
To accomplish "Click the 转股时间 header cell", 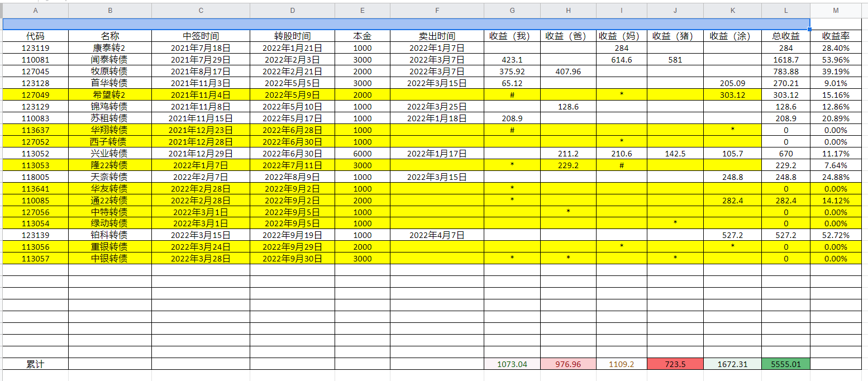I will (x=292, y=36).
